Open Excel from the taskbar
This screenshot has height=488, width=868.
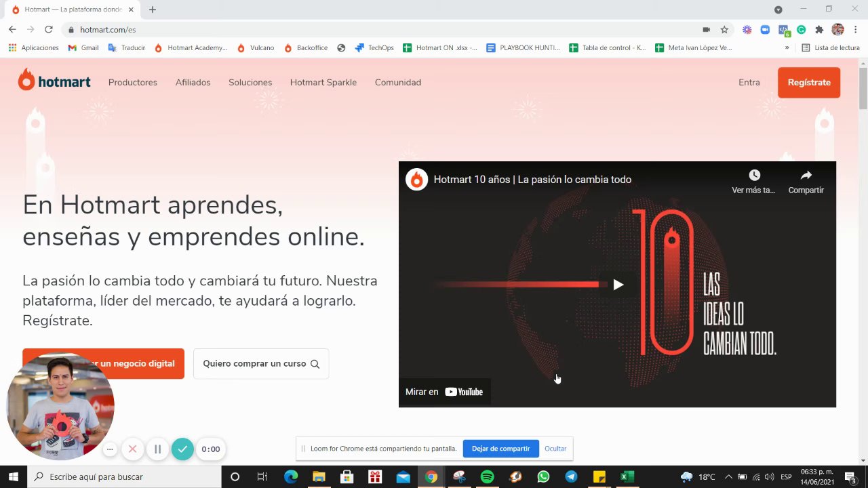(627, 477)
